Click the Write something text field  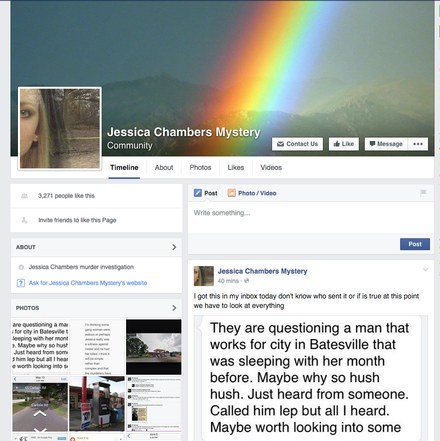(311, 217)
